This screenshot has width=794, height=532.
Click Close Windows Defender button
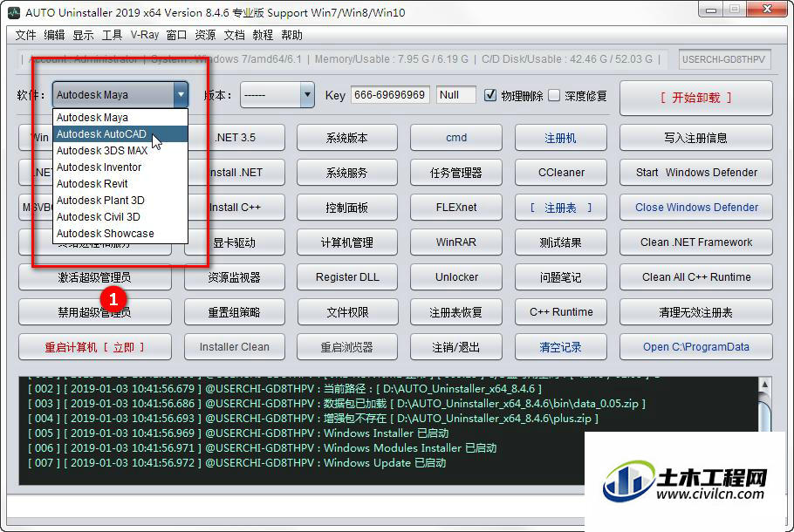(x=695, y=208)
